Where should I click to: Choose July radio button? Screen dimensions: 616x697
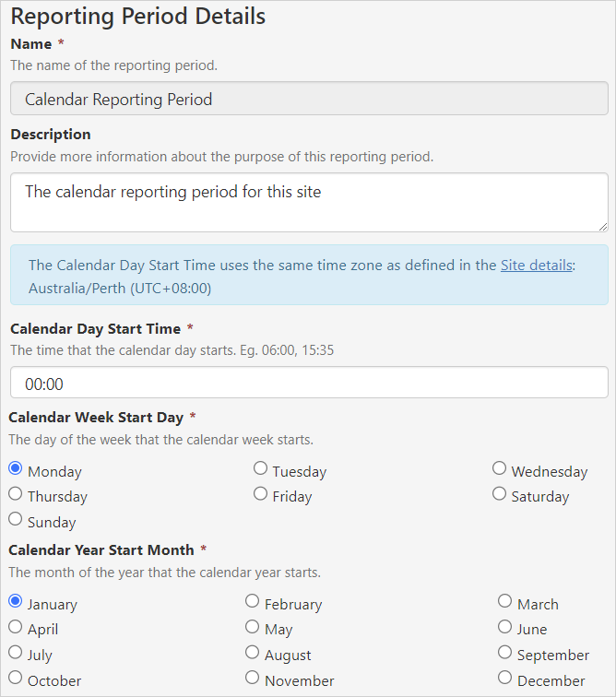(15, 652)
